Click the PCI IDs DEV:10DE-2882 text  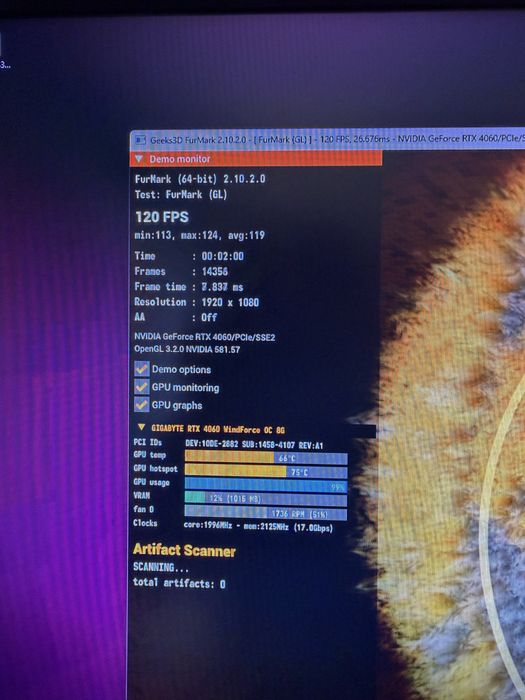point(254,445)
